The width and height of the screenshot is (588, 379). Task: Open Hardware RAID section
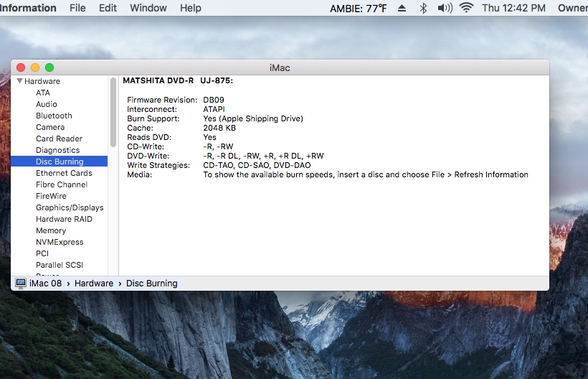click(x=64, y=219)
